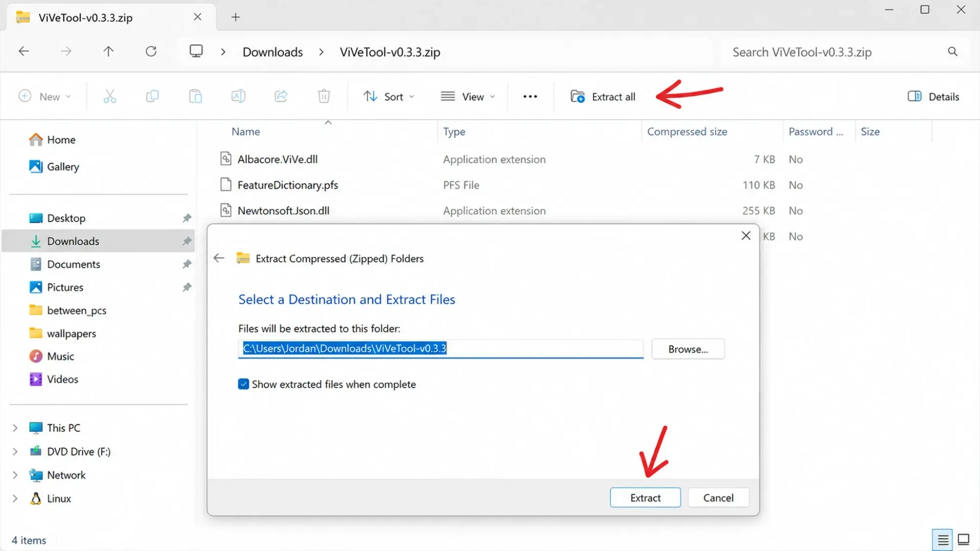Click the Browse... button
This screenshot has height=551, width=980.
(x=688, y=349)
